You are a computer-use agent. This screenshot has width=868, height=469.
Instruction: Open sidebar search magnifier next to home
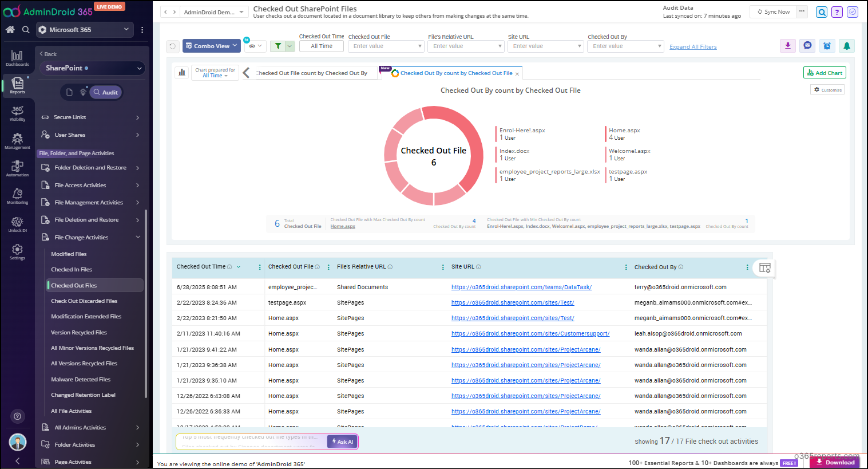pos(26,30)
